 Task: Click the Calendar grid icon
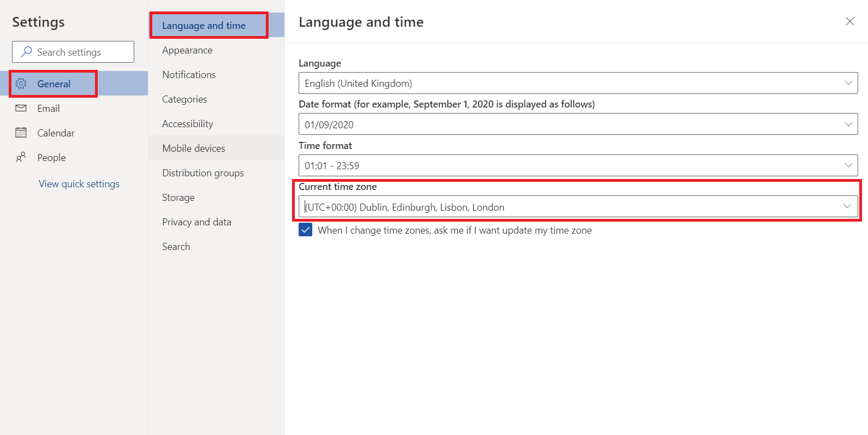pyautogui.click(x=21, y=133)
